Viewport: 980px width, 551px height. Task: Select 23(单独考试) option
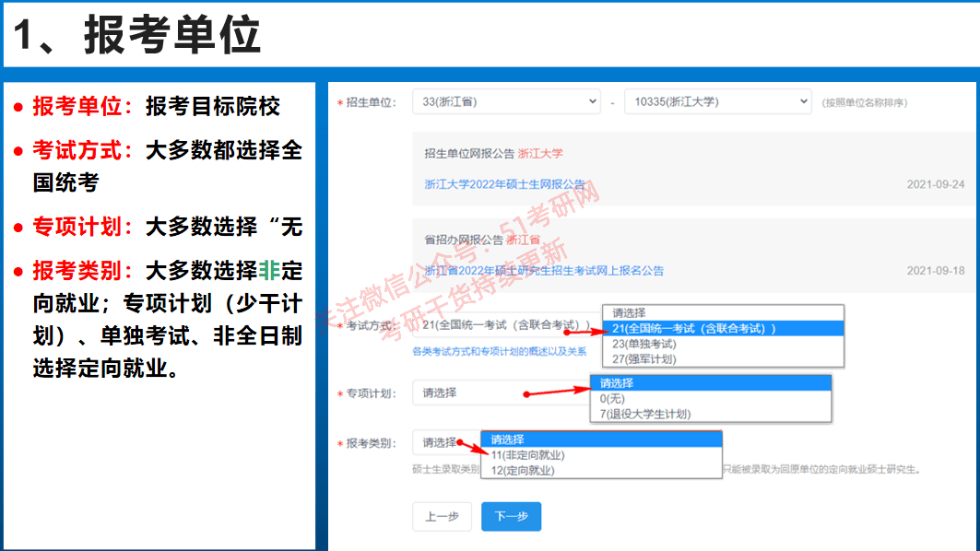coord(723,344)
